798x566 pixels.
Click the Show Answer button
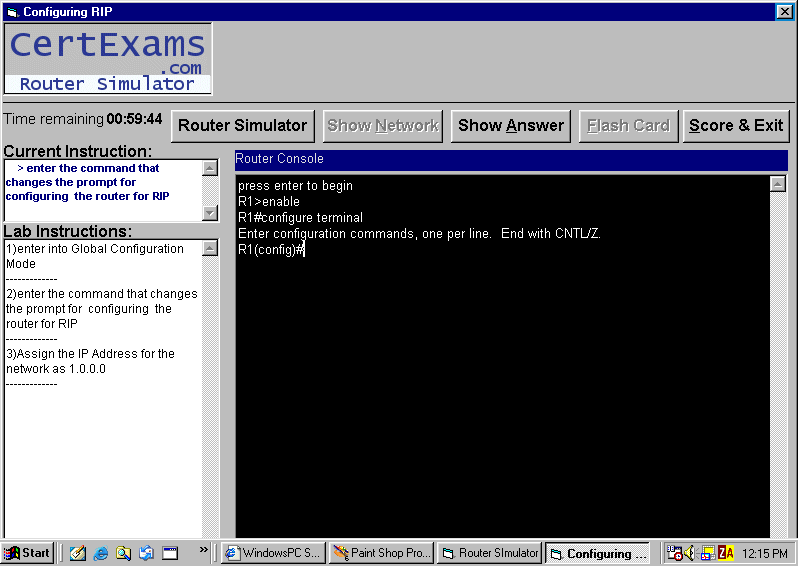tap(510, 126)
